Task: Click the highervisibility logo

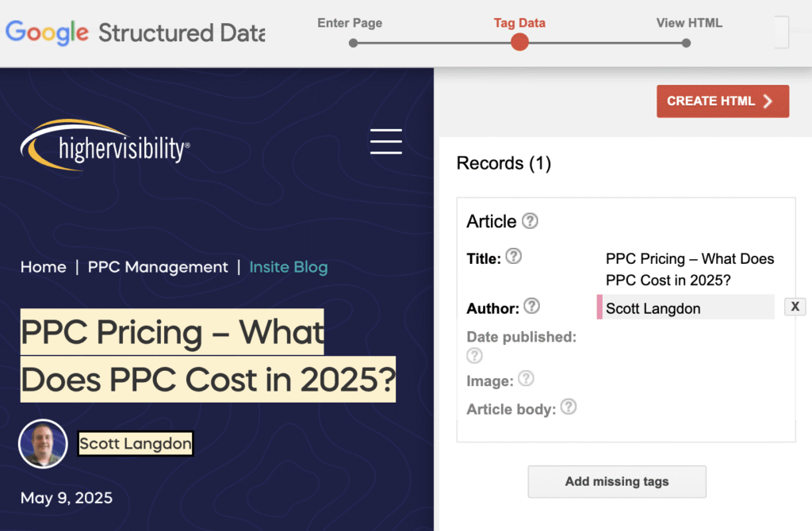Action: 105,145
